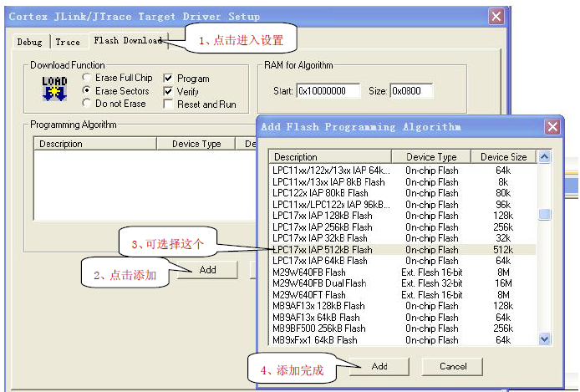This screenshot has width=580, height=392.
Task: Click the algorithm list scrollbar thumb
Action: (x=544, y=214)
